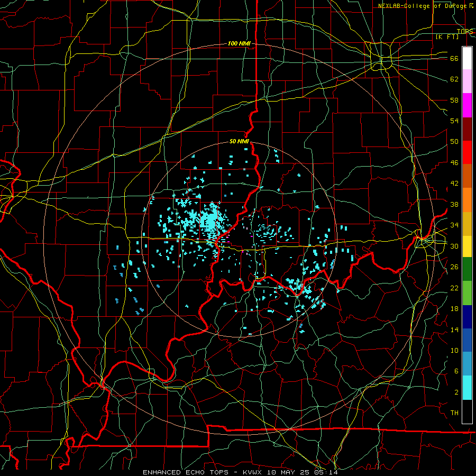Viewport: 476px width, 476px height.
Task: Click the 66 legend value
Action: 454,58
